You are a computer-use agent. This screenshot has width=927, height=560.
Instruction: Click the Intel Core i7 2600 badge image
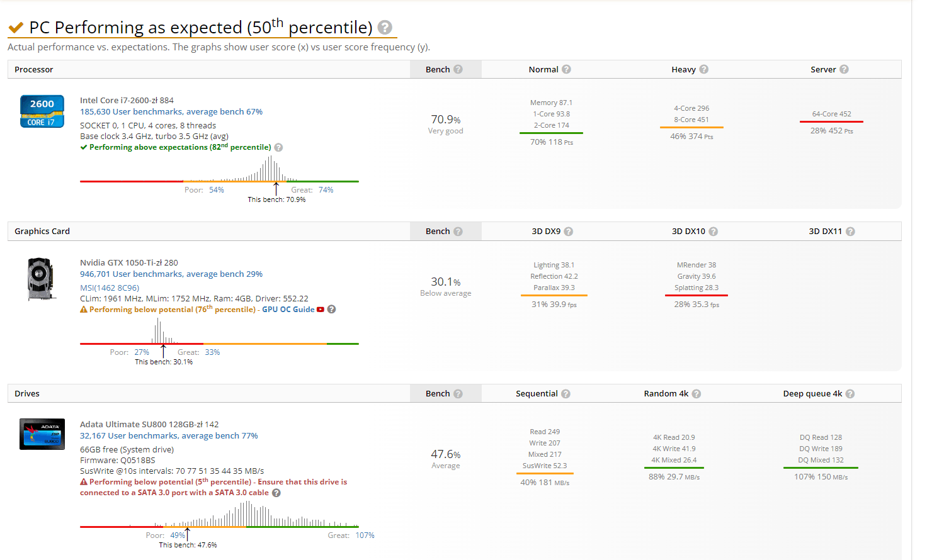(x=42, y=111)
